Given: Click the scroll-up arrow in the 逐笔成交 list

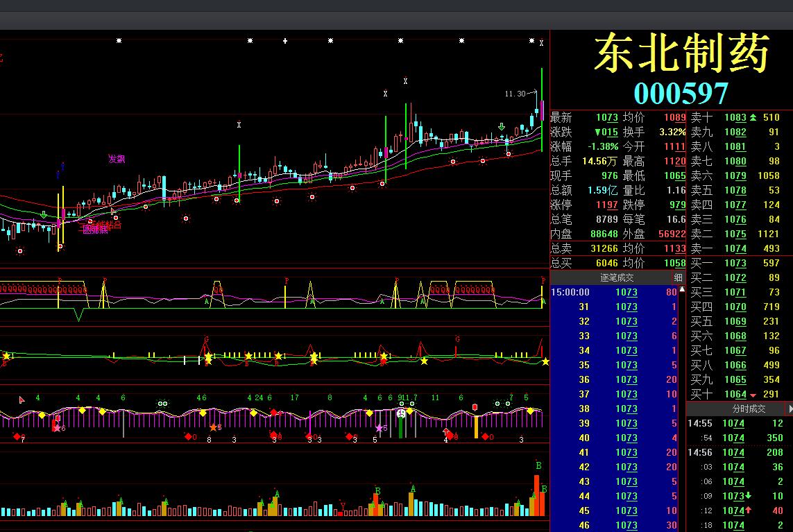Looking at the screenshot, I should point(682,289).
